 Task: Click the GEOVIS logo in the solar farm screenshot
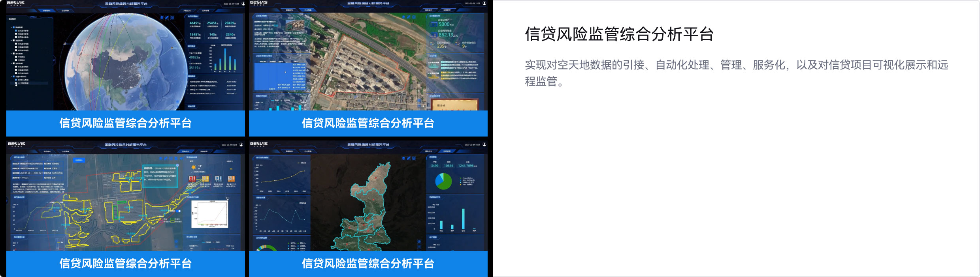pos(17,144)
